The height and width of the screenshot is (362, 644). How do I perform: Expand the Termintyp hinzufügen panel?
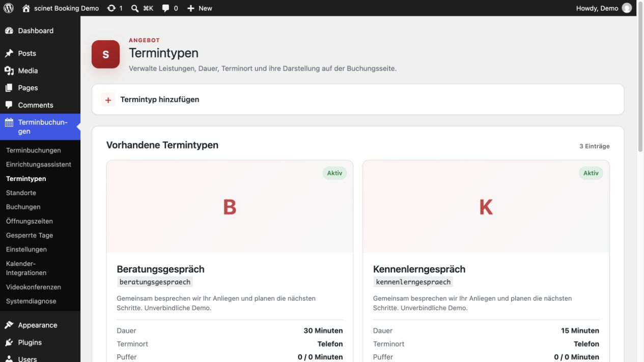coord(358,100)
